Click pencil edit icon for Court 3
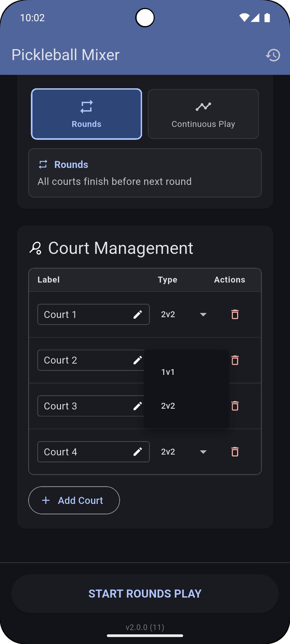 pos(138,406)
